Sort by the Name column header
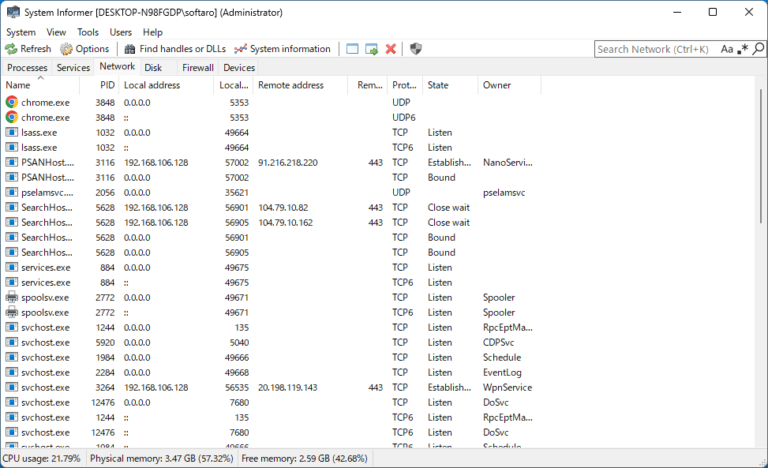This screenshot has height=468, width=768. coord(41,85)
